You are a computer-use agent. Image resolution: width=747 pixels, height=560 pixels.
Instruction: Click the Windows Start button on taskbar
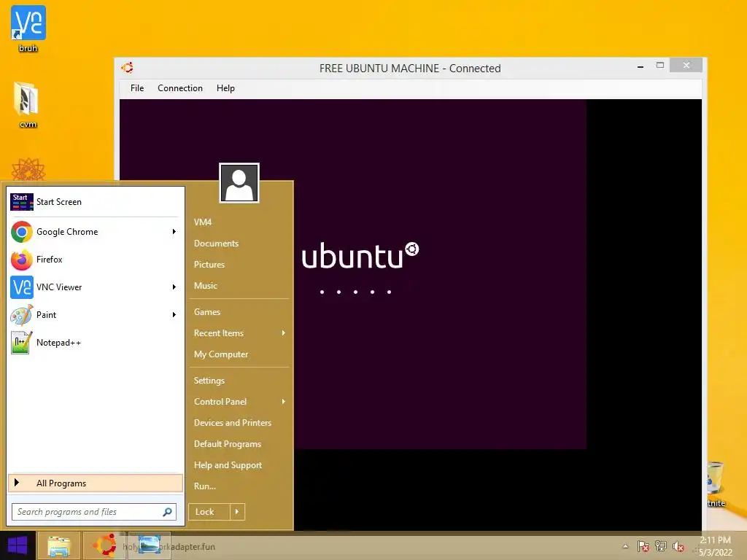pos(18,545)
